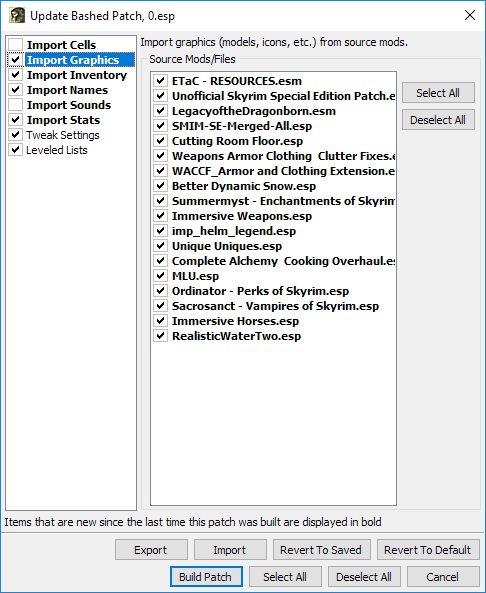Screen dimensions: 486x593
Task: Click Revert To Default button
Action: 428,550
